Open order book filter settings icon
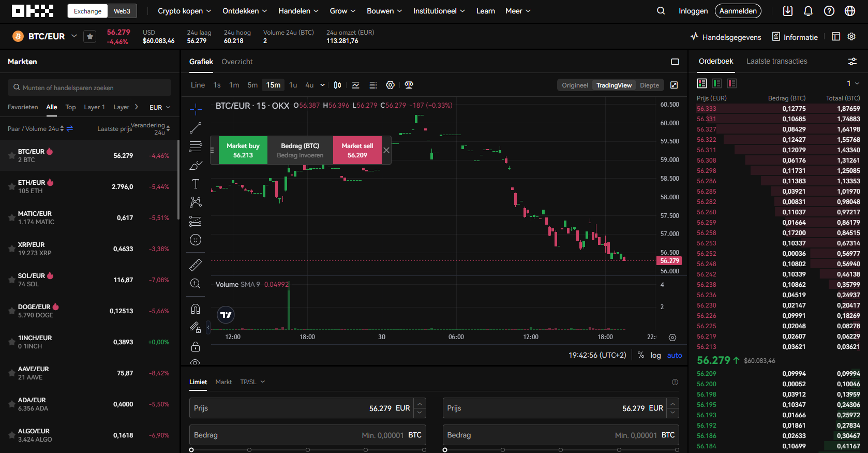Screen dimensions: 868x453 tap(852, 62)
